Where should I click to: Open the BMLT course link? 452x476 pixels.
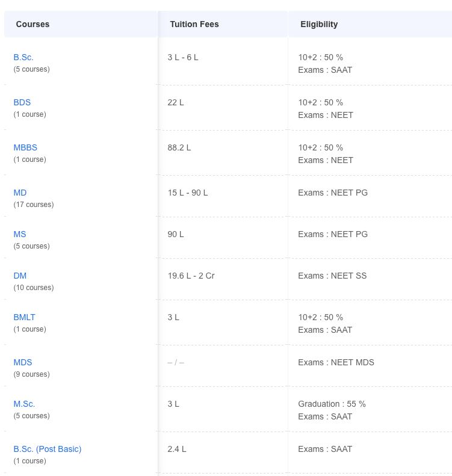pos(25,317)
